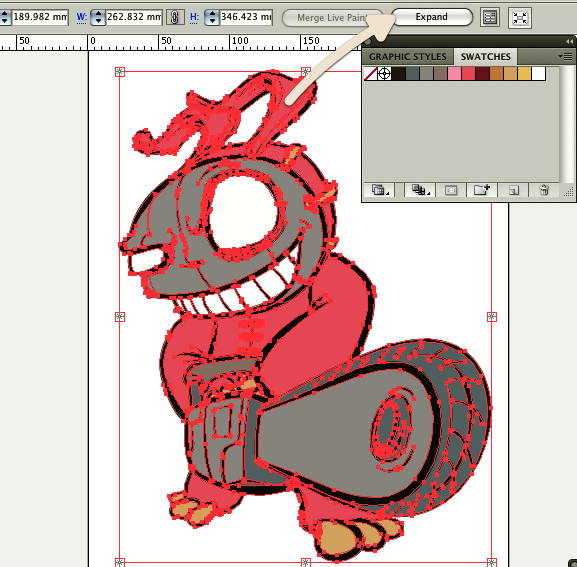
Task: Click the H: height label link
Action: pyautogui.click(x=194, y=18)
